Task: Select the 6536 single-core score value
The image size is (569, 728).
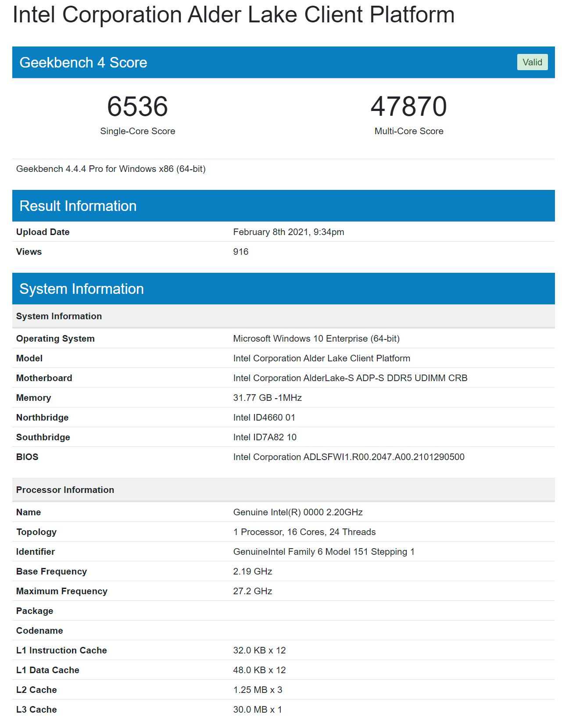Action: coord(137,107)
